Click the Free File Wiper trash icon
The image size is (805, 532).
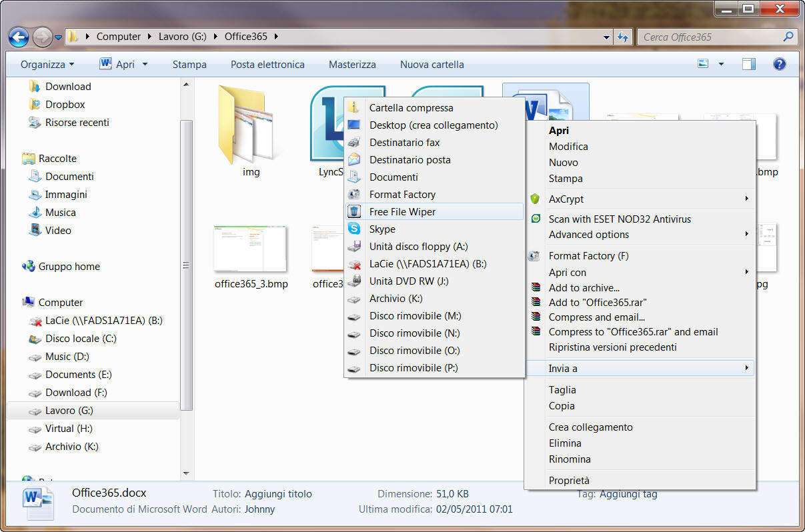pos(354,212)
